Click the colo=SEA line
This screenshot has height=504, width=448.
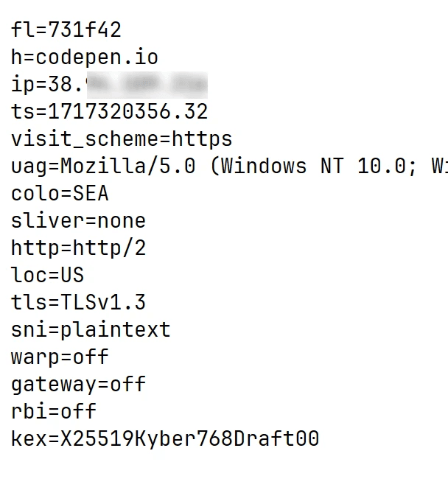[60, 194]
